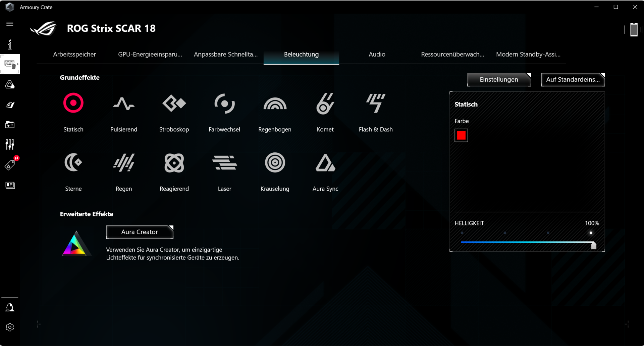This screenshot has height=346, width=644.
Task: Apply the Sterne lighting effect
Action: tap(73, 162)
